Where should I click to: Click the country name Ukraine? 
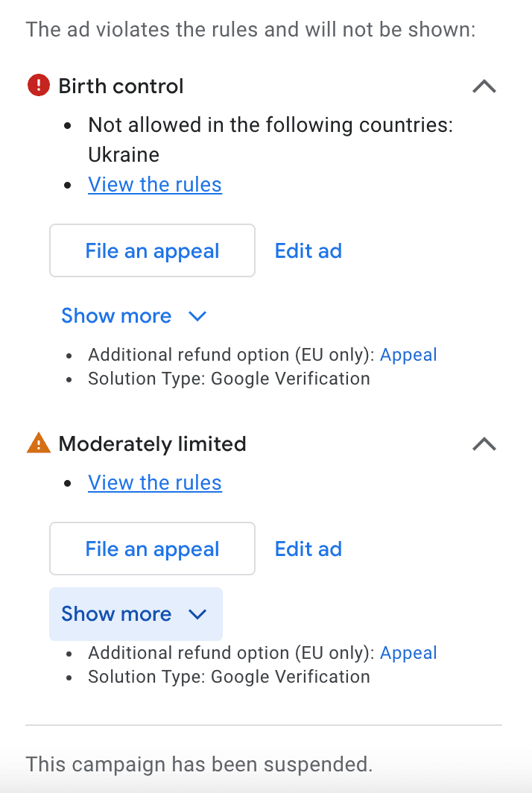124,155
